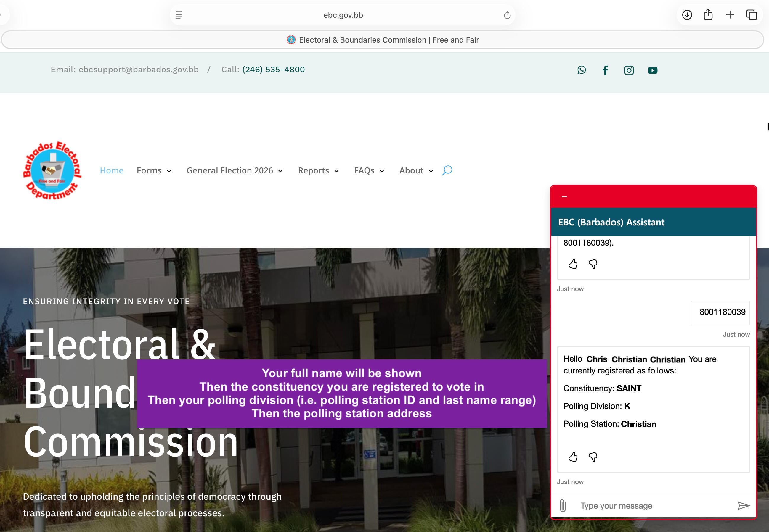769x532 pixels.
Task: Go to the Home nav item
Action: point(111,170)
